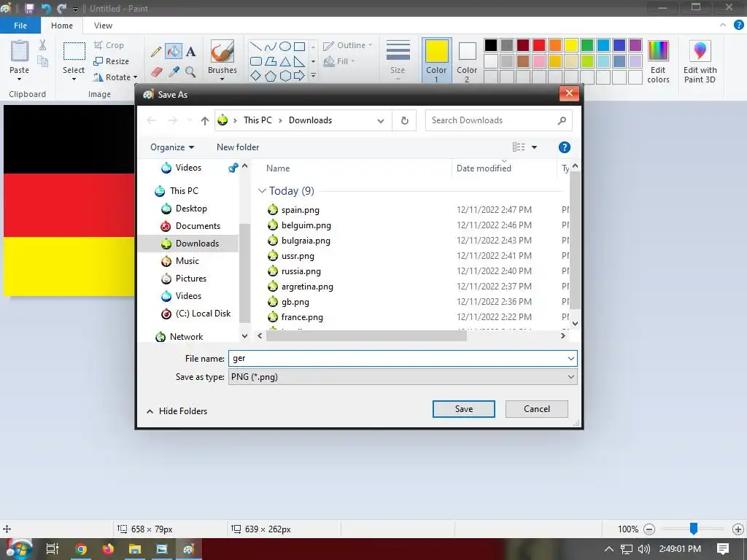Open the Organize dropdown menu
The width and height of the screenshot is (747, 560).
172,147
